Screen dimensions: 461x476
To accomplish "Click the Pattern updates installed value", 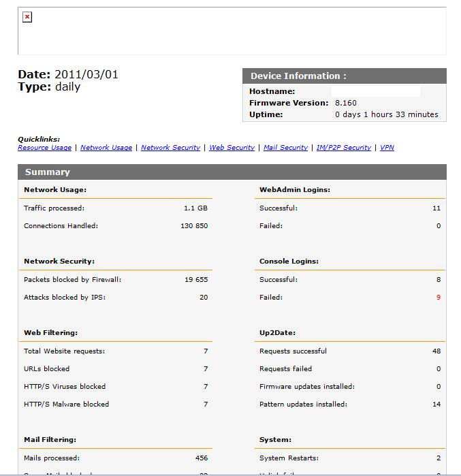I will (x=436, y=404).
